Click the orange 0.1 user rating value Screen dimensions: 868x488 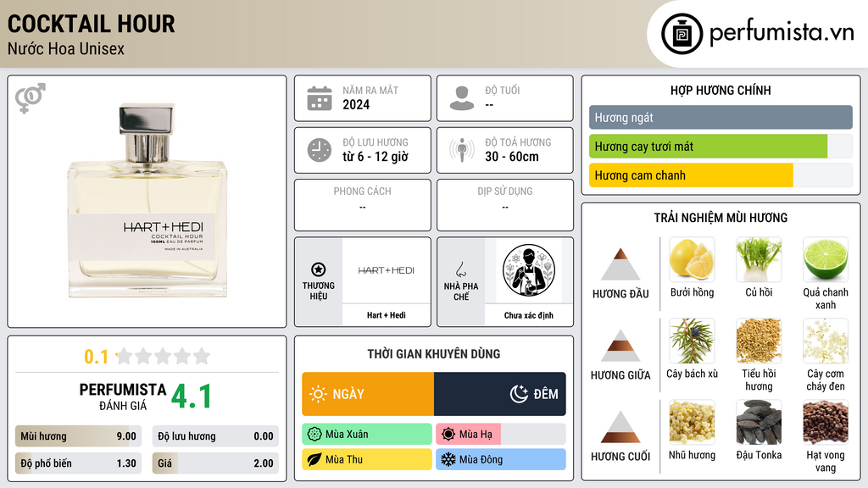(97, 357)
